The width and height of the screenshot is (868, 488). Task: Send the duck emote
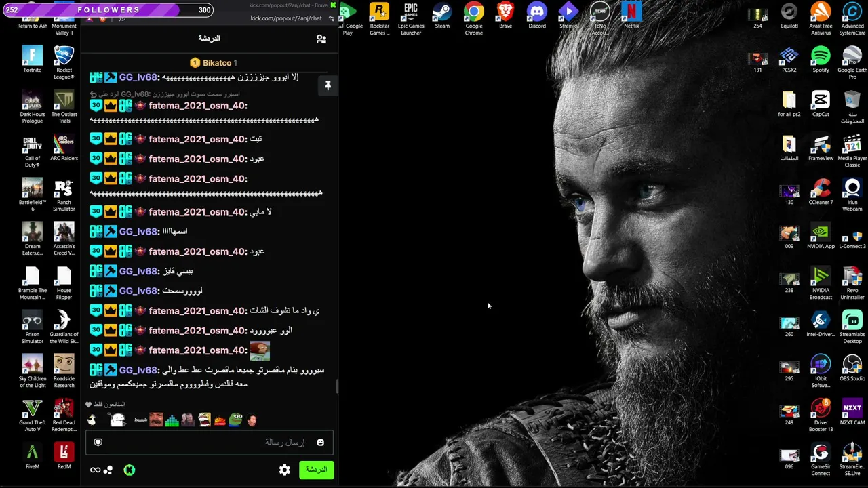point(92,420)
